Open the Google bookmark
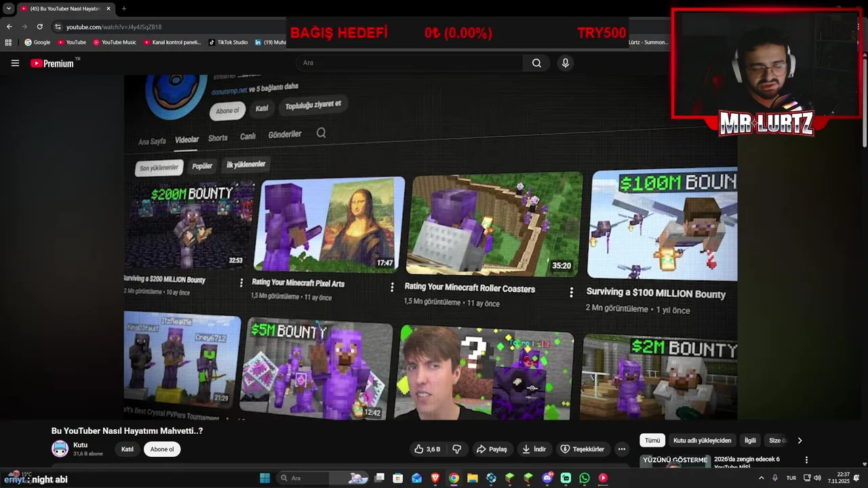The image size is (868, 488). 37,42
